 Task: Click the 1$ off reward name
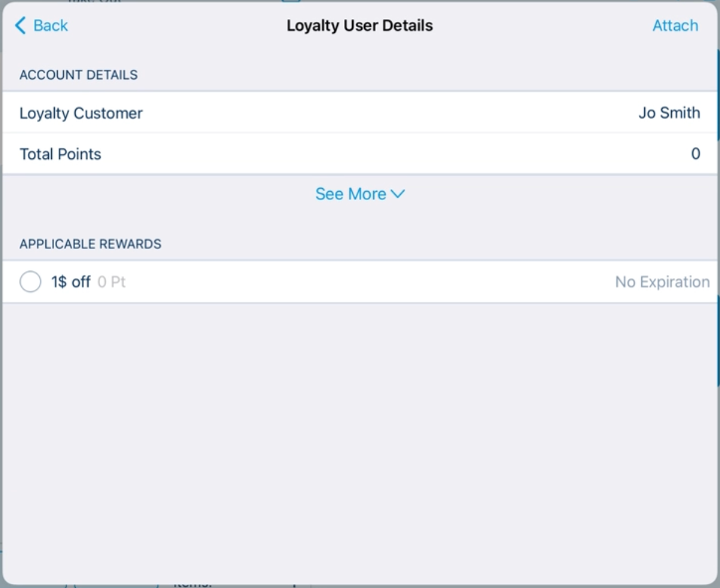[70, 282]
